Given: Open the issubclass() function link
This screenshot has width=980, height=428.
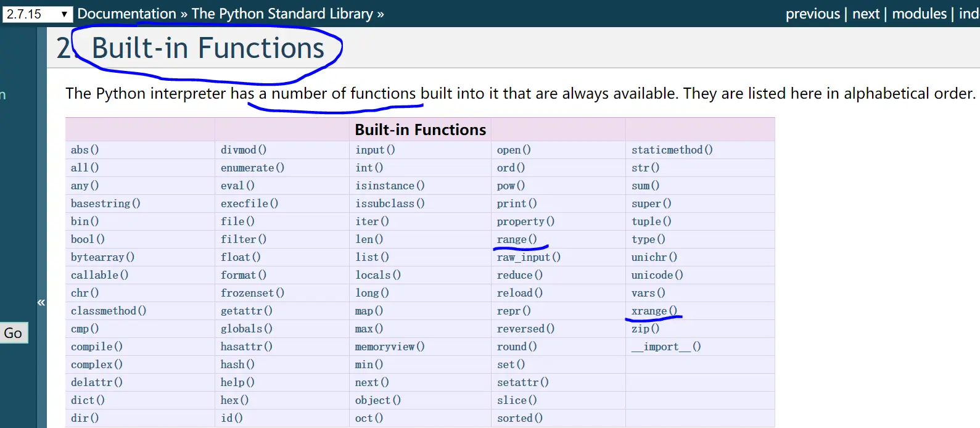Looking at the screenshot, I should tap(390, 204).
